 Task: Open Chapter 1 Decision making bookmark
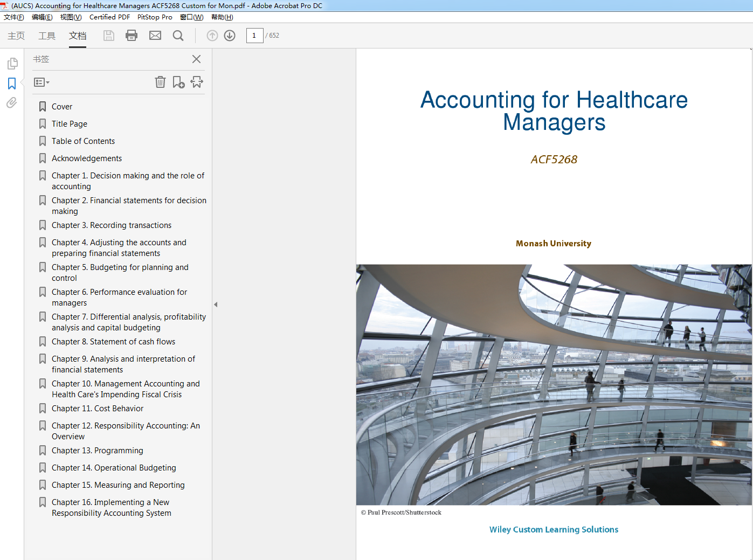click(128, 181)
